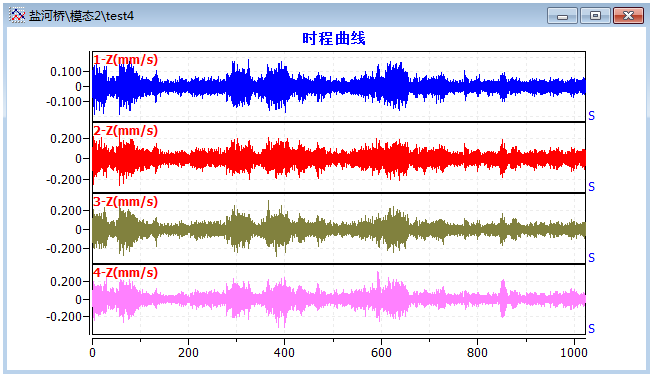The image size is (652, 377).
Task: Click the -0.200 tick on channel 4 axis
Action: 63,317
